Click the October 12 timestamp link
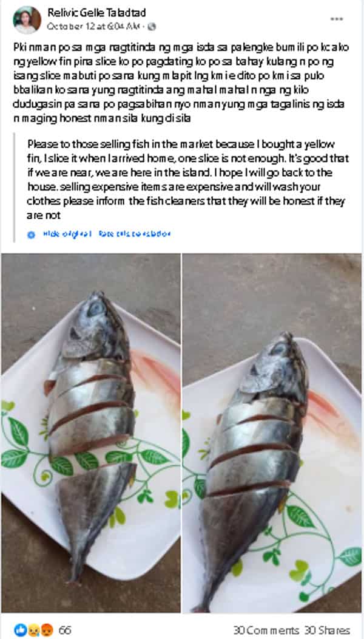Viewport: 364px width, 639px height. pos(93,27)
